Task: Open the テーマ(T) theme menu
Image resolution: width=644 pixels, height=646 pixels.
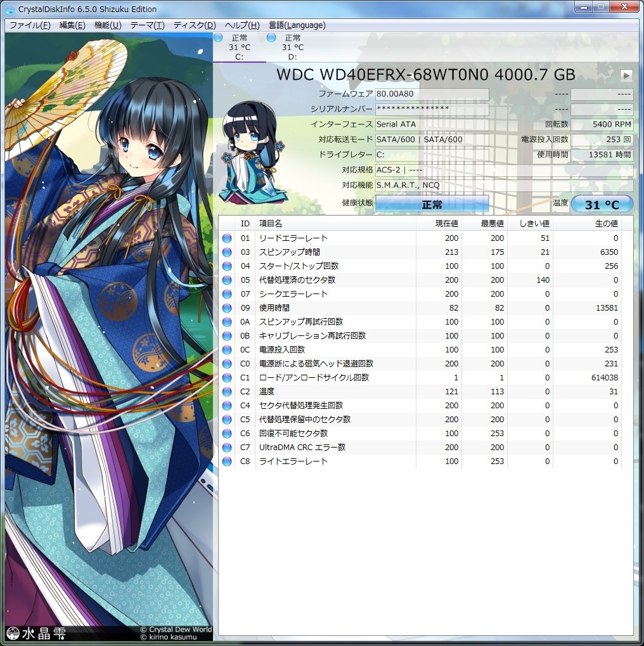Action: coord(148,25)
